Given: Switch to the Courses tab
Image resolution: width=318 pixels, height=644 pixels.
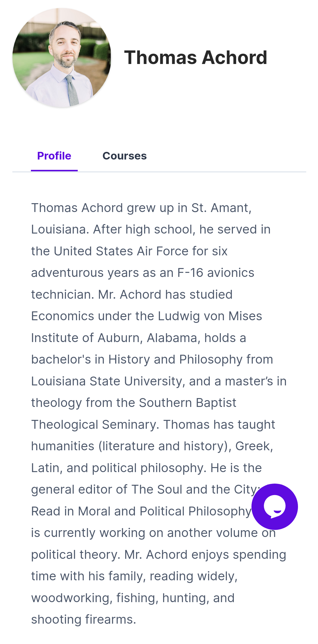Looking at the screenshot, I should [x=124, y=156].
